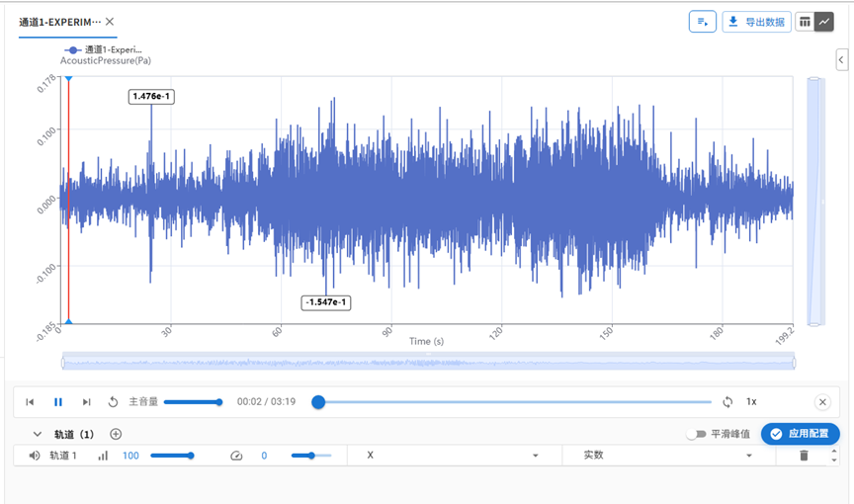Skip to the next track
The width and height of the screenshot is (854, 504).
[87, 402]
